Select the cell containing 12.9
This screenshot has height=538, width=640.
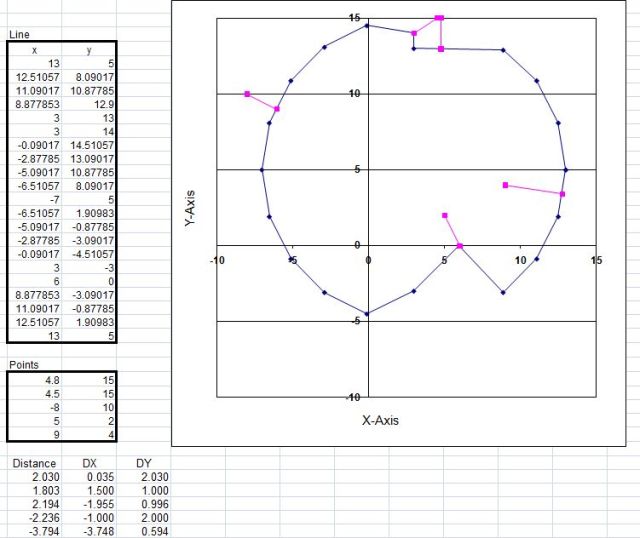[90, 103]
